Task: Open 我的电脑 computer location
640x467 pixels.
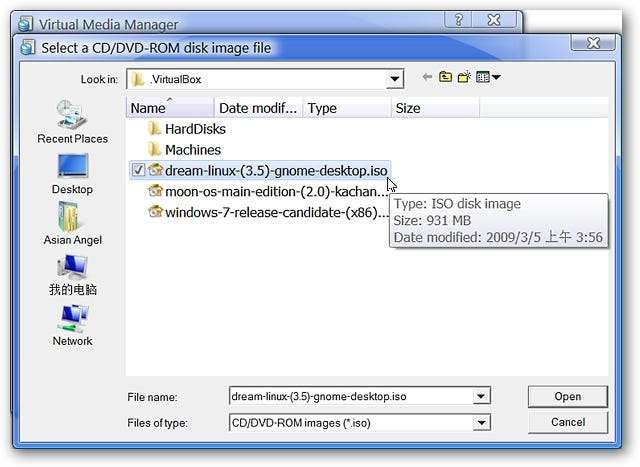Action: click(72, 276)
